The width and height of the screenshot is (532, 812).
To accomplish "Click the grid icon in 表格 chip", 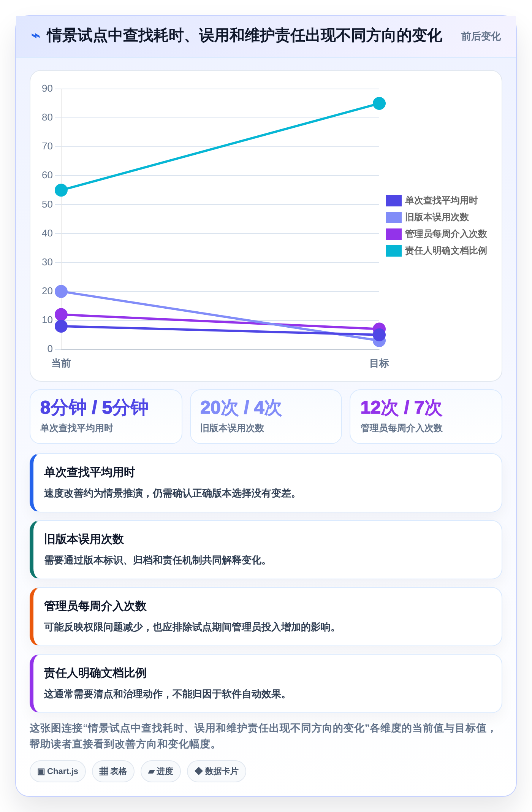I will (104, 771).
